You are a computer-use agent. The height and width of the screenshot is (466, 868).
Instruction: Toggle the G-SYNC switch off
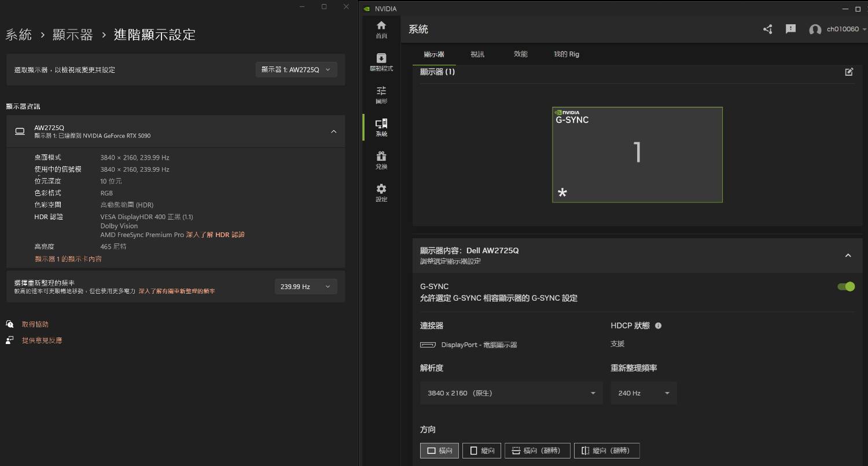(846, 286)
